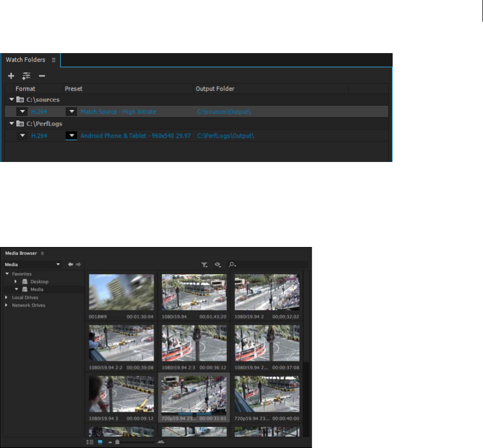Select the 0018W9 clip thumbnail
Image resolution: width=483 pixels, height=448 pixels.
tap(121, 292)
